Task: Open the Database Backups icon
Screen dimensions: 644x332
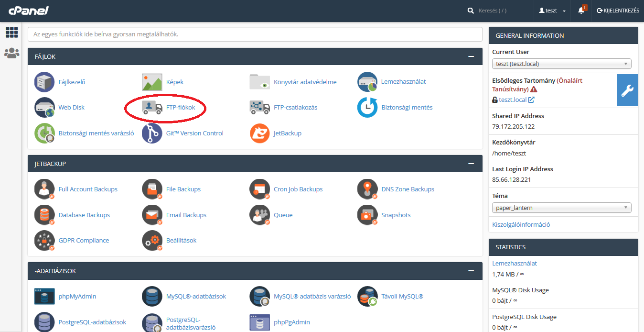Action: pos(44,215)
